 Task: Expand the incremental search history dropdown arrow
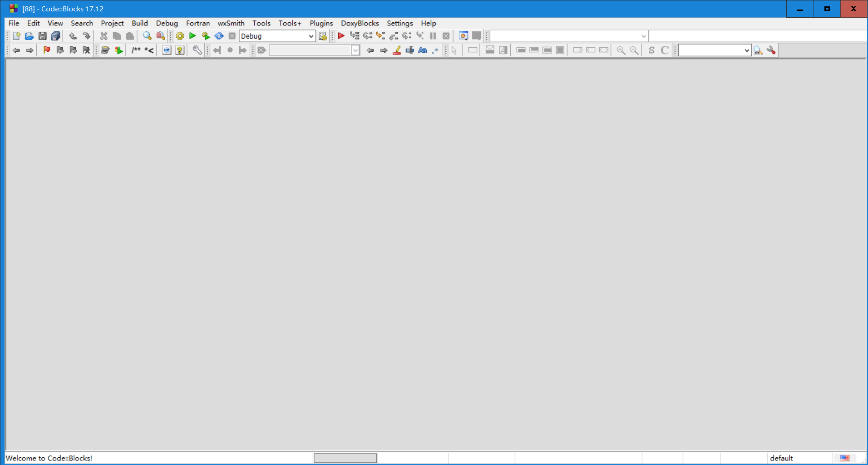click(x=355, y=50)
